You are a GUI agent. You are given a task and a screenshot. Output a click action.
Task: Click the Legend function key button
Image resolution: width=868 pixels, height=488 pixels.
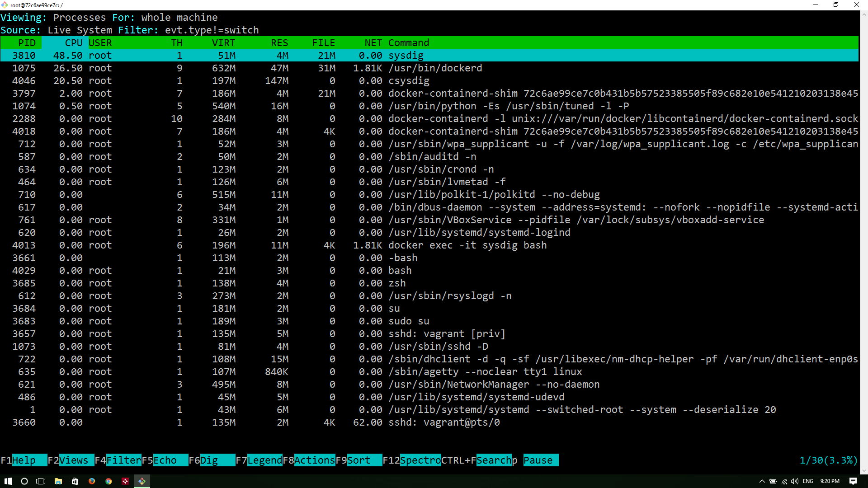point(265,460)
